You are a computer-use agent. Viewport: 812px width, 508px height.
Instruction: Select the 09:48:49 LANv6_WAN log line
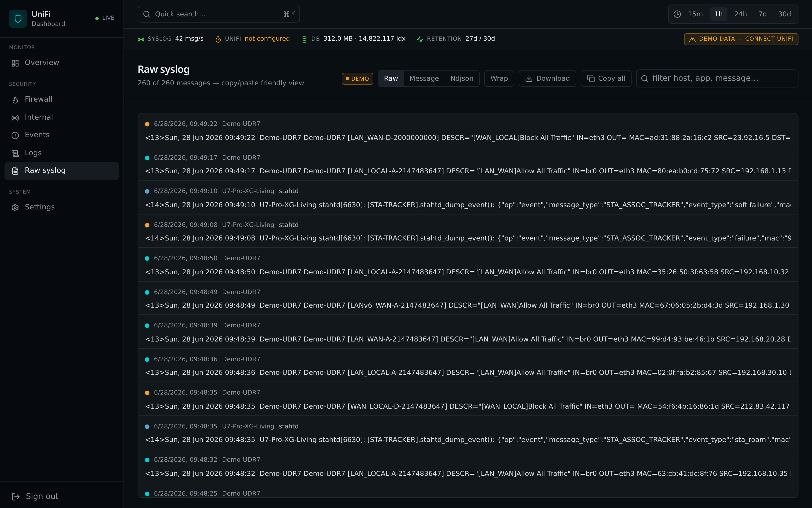click(x=468, y=298)
